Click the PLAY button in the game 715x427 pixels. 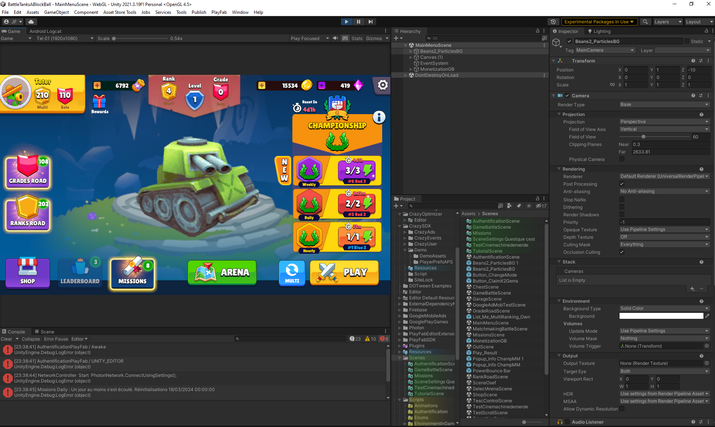[x=344, y=272]
